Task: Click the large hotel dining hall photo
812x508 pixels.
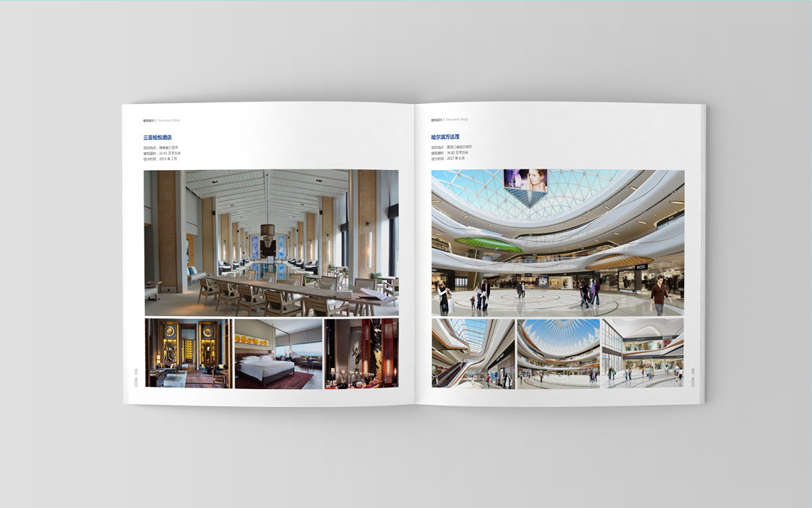Action: (271, 242)
